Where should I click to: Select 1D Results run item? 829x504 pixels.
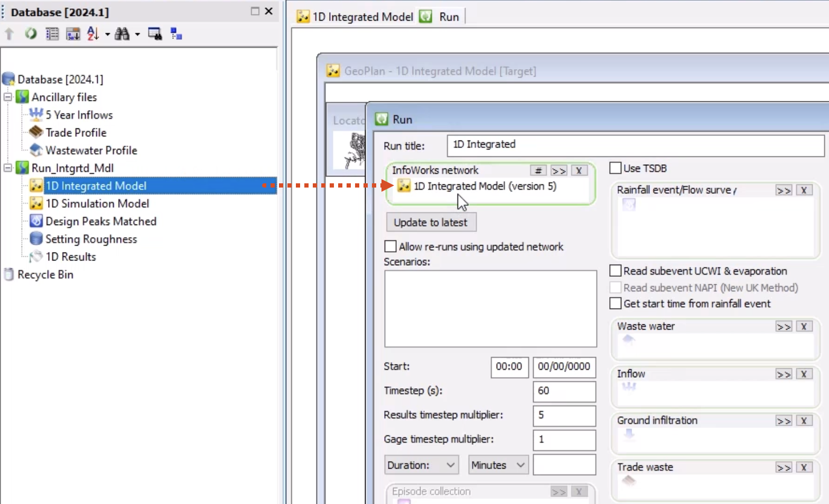tap(71, 257)
